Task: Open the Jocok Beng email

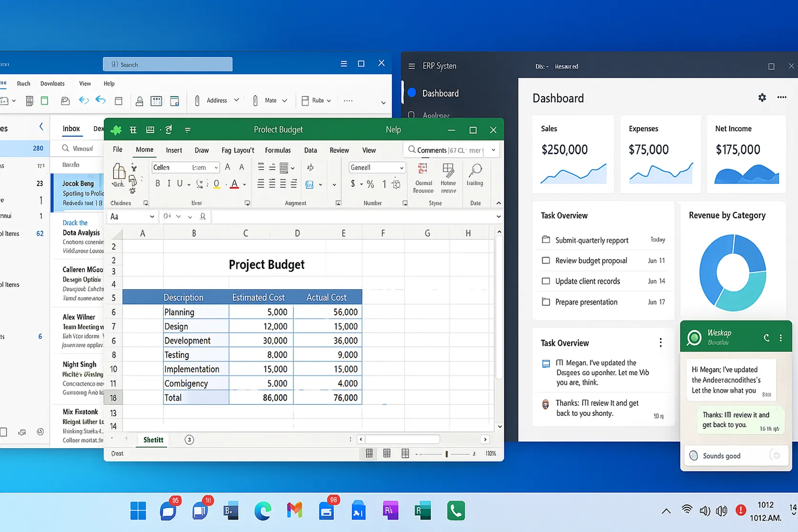Action: [78, 193]
